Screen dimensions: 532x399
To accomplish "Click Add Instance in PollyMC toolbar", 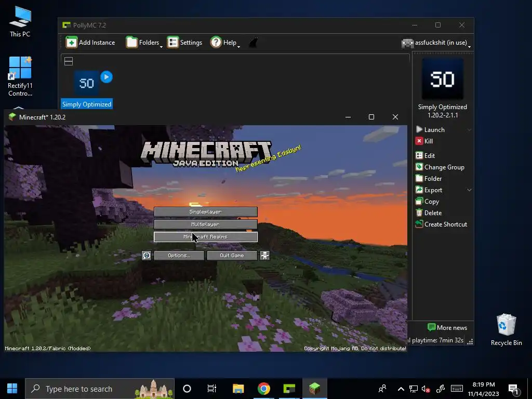I will 90,43.
